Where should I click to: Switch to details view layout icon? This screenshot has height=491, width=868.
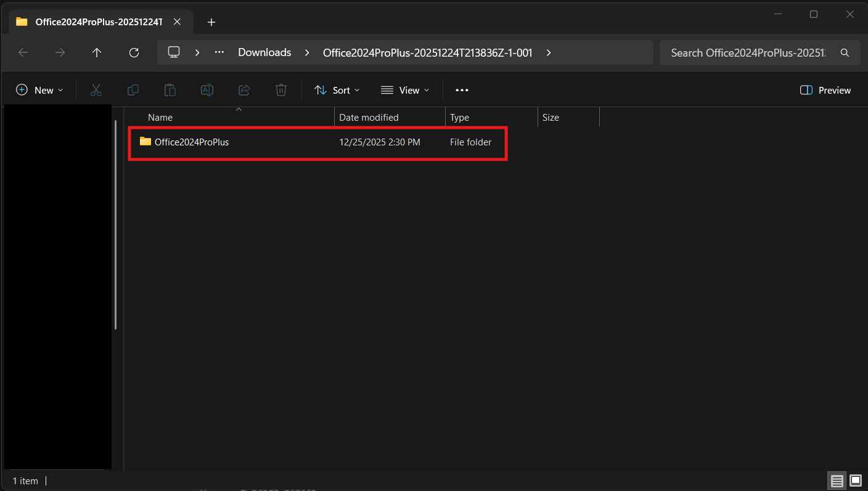[x=837, y=481]
